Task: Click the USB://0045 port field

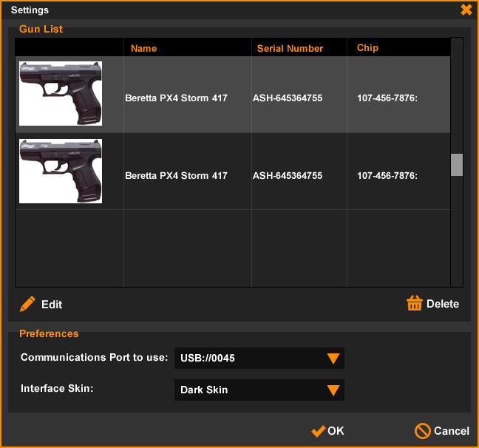Action: (x=259, y=358)
